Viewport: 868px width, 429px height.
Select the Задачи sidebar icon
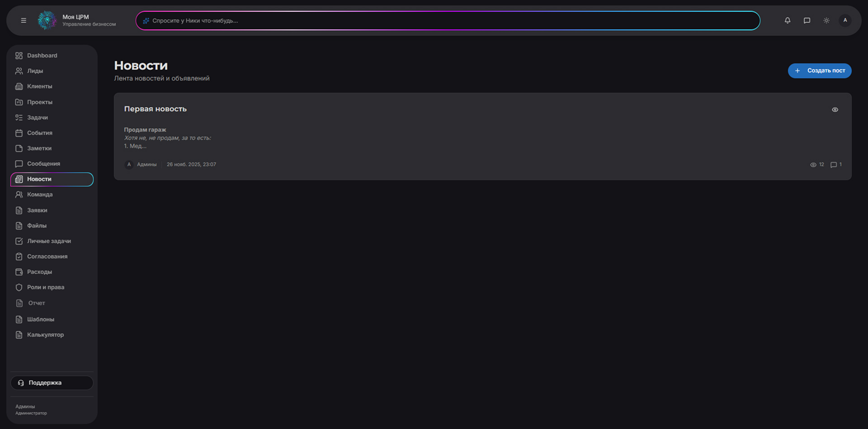(19, 118)
